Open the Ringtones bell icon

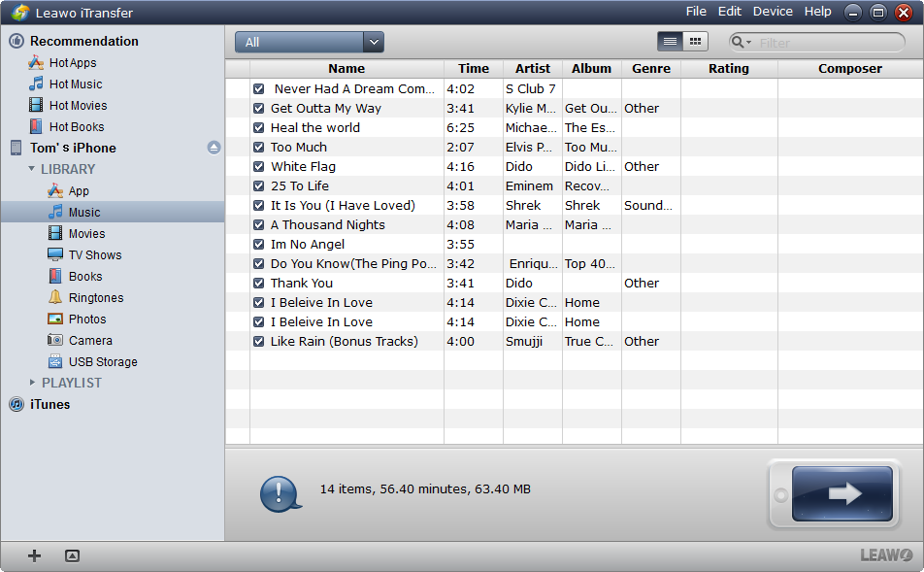(x=55, y=297)
